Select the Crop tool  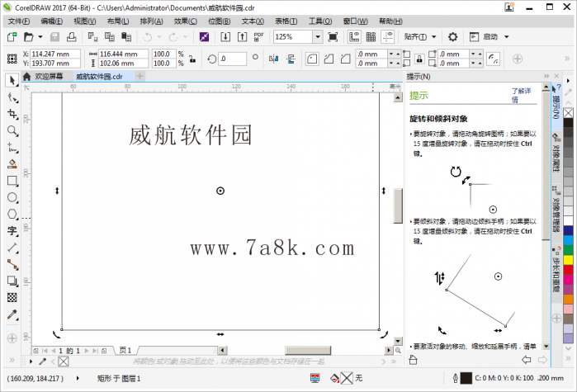[x=12, y=114]
